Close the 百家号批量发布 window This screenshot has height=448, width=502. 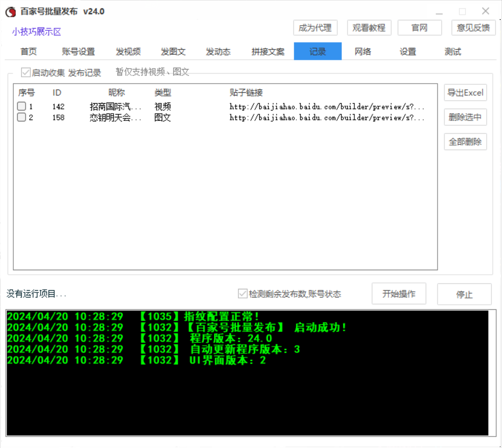(485, 11)
